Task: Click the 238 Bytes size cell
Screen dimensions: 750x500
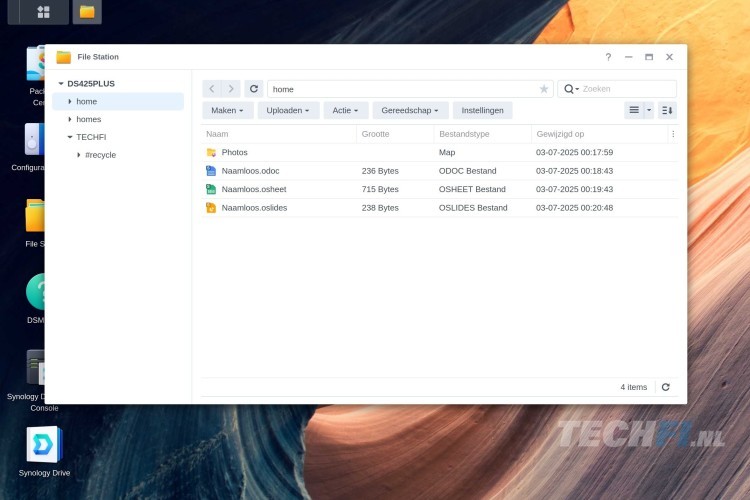Action: point(380,208)
